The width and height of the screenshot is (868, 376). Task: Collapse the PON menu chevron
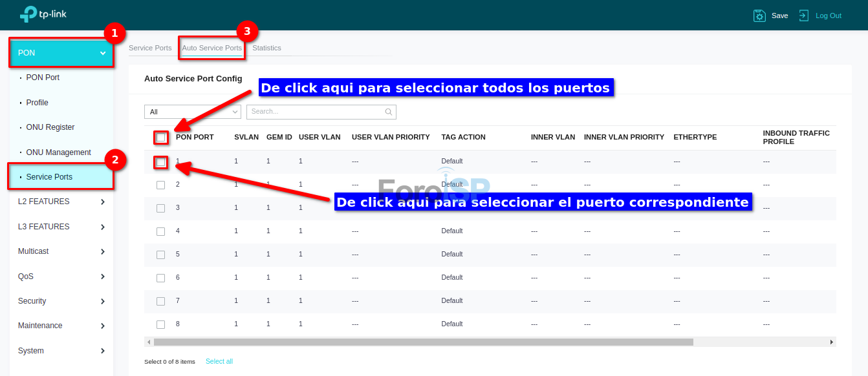103,53
